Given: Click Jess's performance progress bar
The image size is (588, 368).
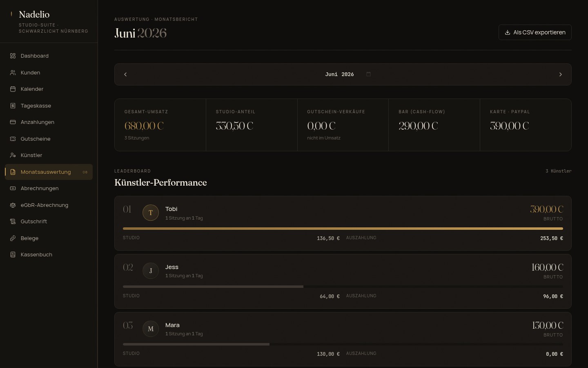Looking at the screenshot, I should coord(343,287).
